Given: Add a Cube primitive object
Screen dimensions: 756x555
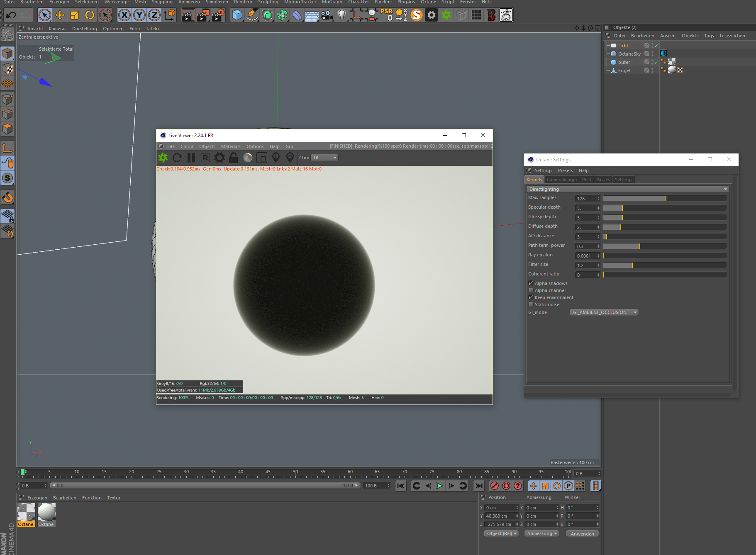Looking at the screenshot, I should pyautogui.click(x=237, y=15).
